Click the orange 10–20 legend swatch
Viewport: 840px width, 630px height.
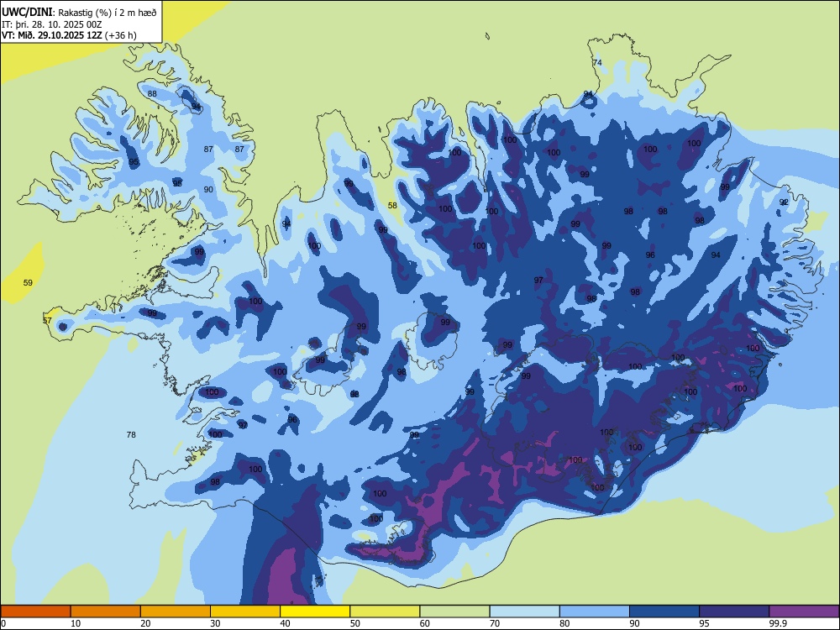pos(106,612)
